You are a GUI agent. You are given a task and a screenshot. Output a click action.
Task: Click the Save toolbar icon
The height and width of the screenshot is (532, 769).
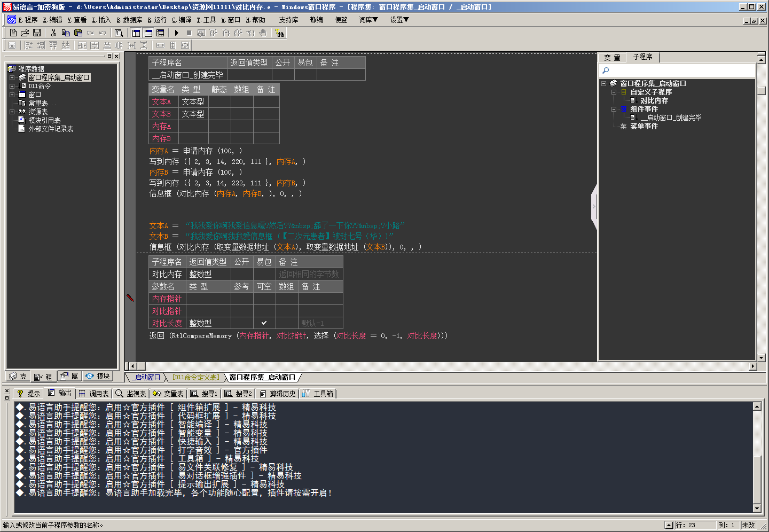click(37, 33)
